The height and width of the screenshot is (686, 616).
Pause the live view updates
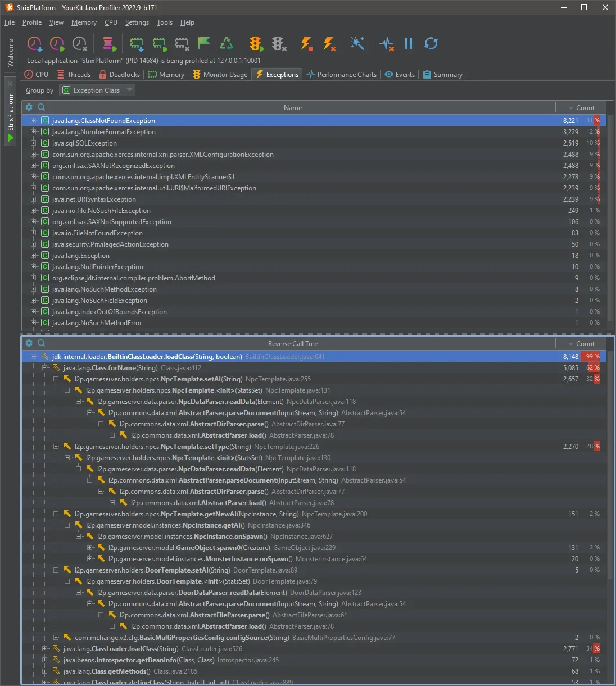409,43
